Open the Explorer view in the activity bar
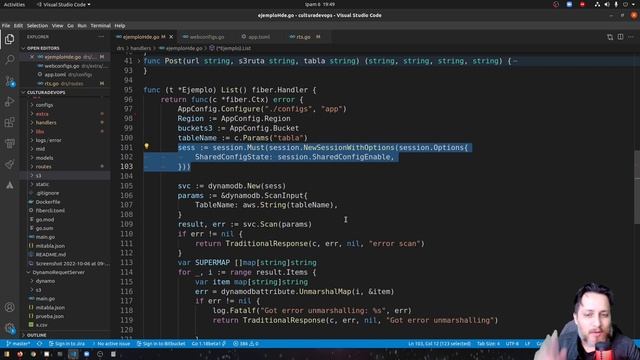Viewport: 640px width, 360px height. click(9, 39)
